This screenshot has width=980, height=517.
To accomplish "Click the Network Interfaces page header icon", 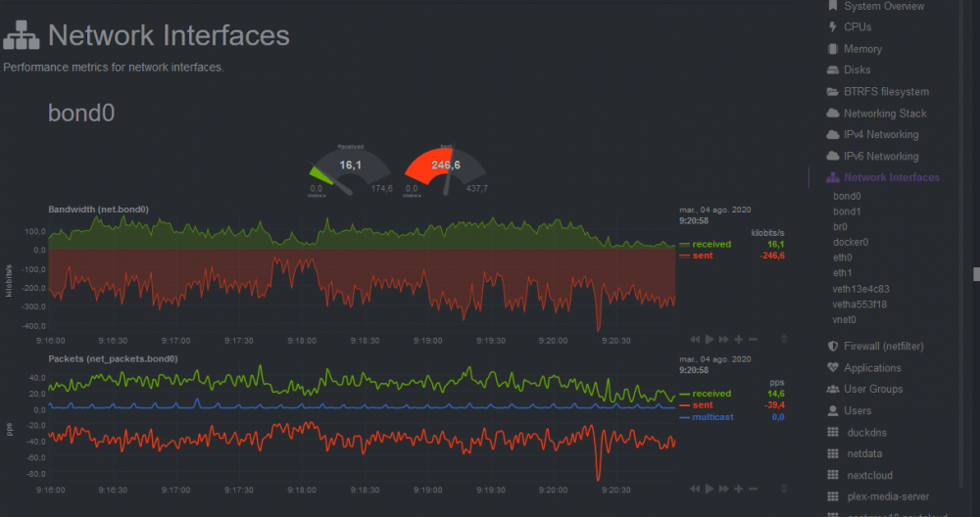I will (x=22, y=35).
